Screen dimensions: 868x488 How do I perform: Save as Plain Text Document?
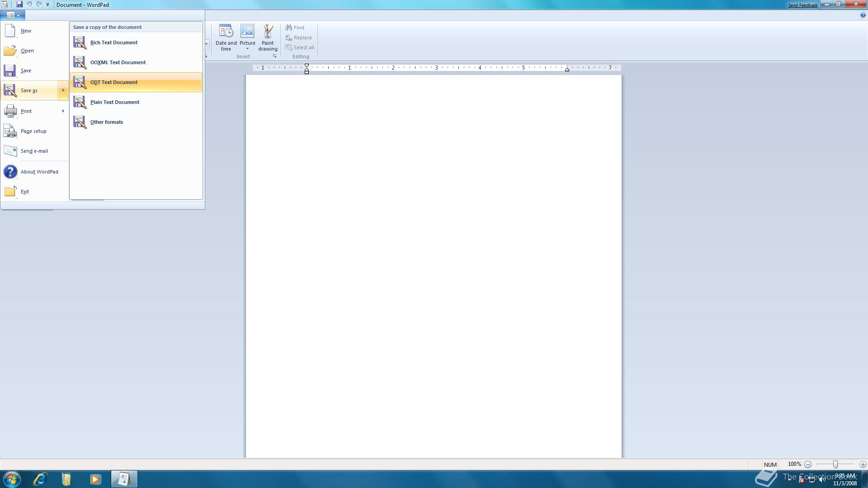pos(136,102)
